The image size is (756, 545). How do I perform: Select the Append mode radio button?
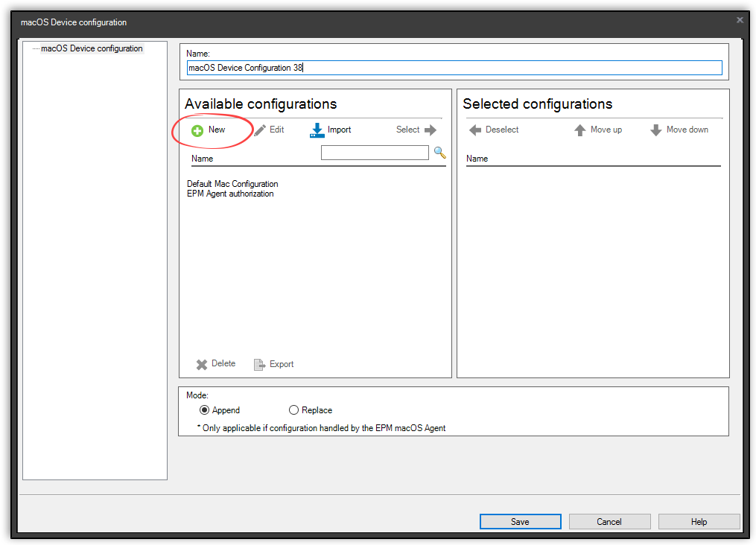[x=206, y=409]
